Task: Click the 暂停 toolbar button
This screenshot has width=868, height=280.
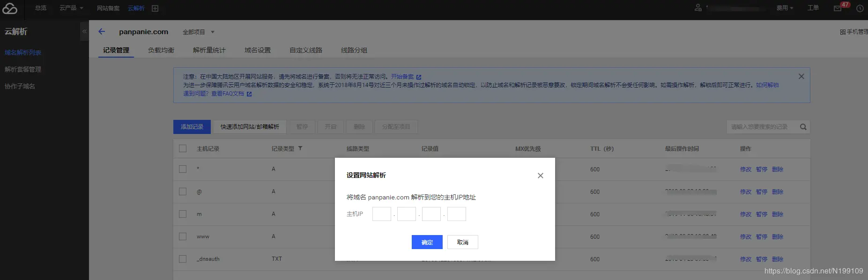Action: 302,127
